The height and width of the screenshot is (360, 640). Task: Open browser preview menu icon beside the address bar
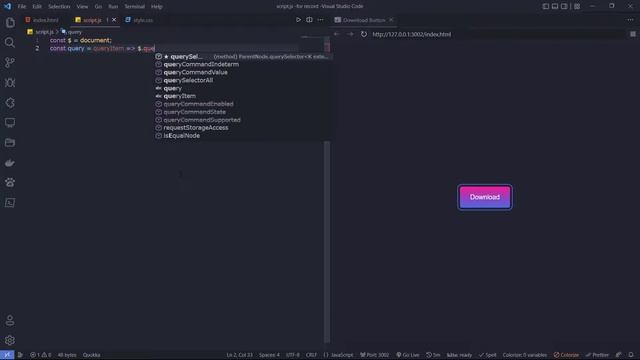pos(633,34)
